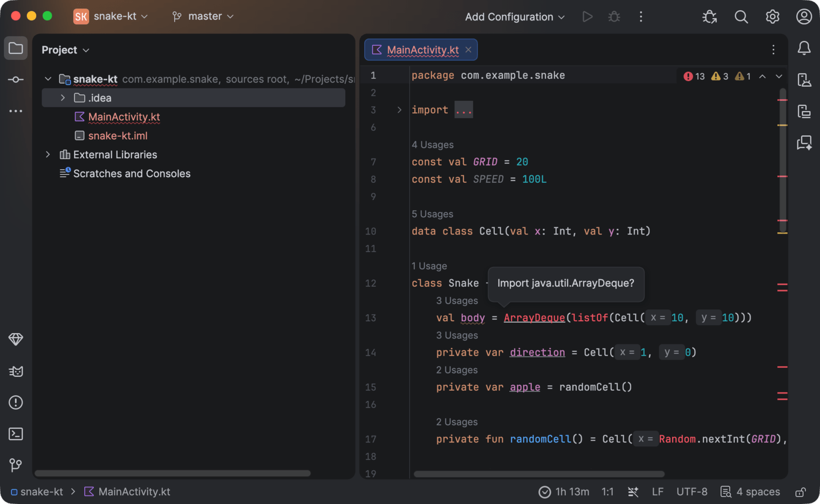Click the LF line separator widget

coord(658,492)
